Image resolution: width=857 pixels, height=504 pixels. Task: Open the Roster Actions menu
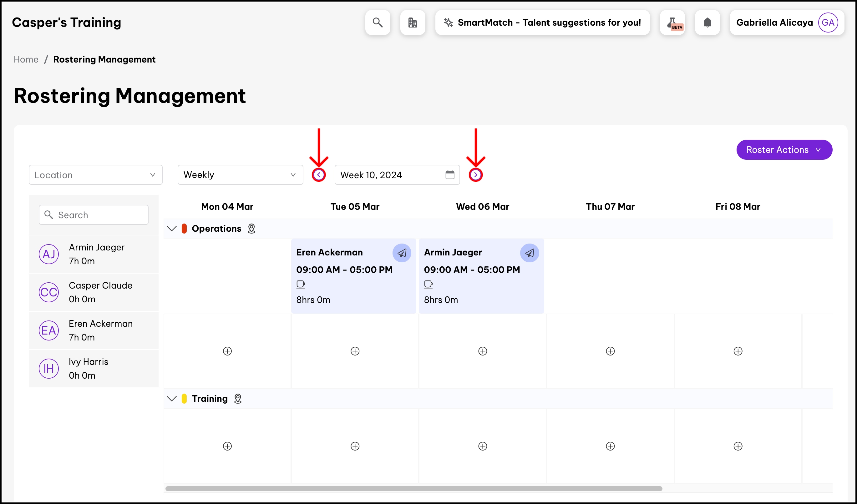pyautogui.click(x=784, y=149)
